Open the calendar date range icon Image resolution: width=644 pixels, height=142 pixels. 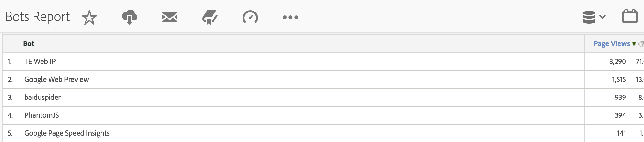click(630, 16)
